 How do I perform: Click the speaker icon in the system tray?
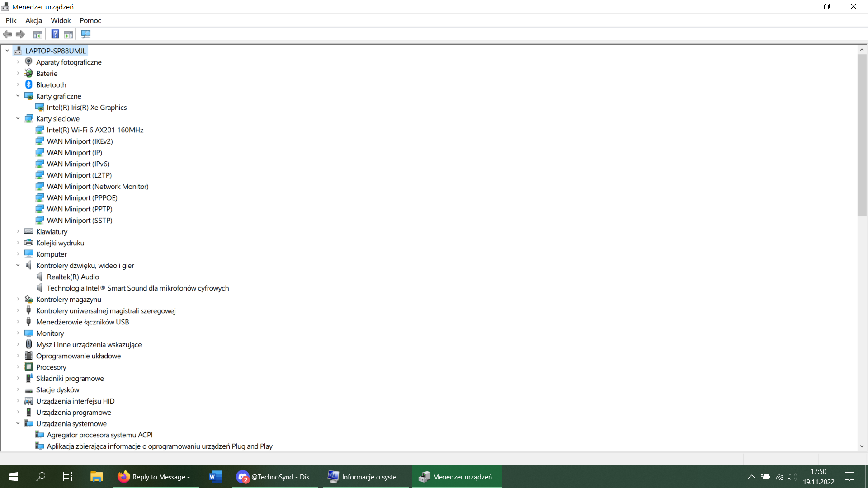coord(793,477)
